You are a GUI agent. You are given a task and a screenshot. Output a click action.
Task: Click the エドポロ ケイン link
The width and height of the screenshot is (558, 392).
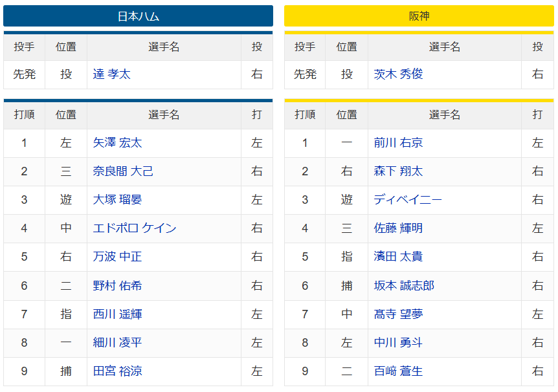click(135, 228)
